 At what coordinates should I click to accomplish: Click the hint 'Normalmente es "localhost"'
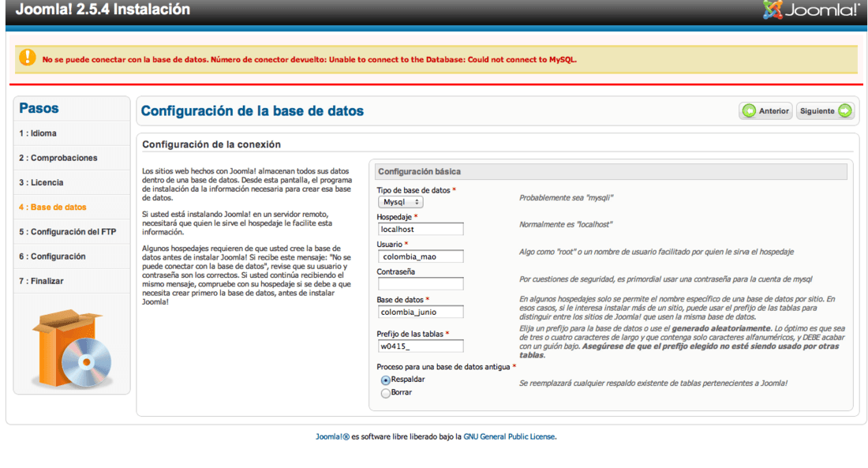(565, 224)
